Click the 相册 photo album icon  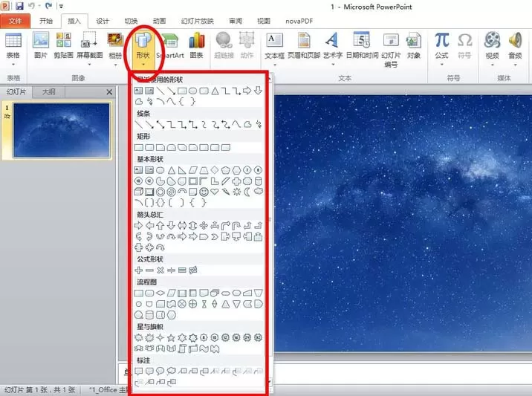(115, 41)
